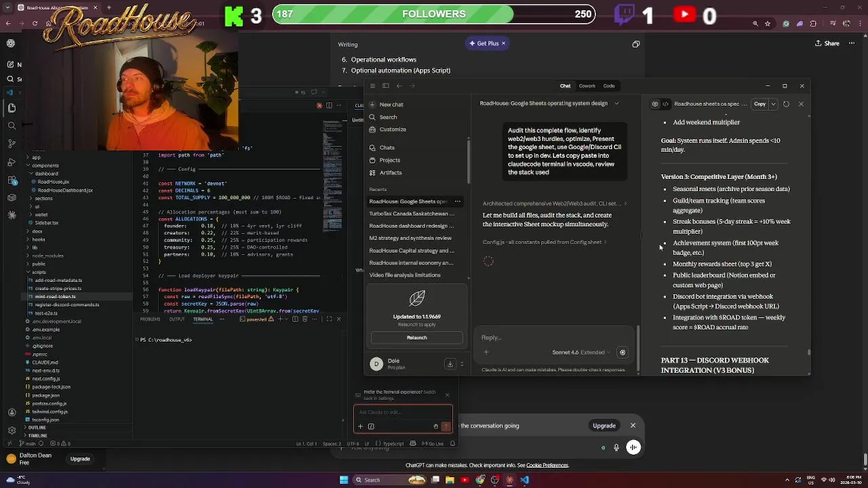Open the PROBLEMS tab in VS Code panel
This screenshot has height=488, width=868.
(150, 319)
